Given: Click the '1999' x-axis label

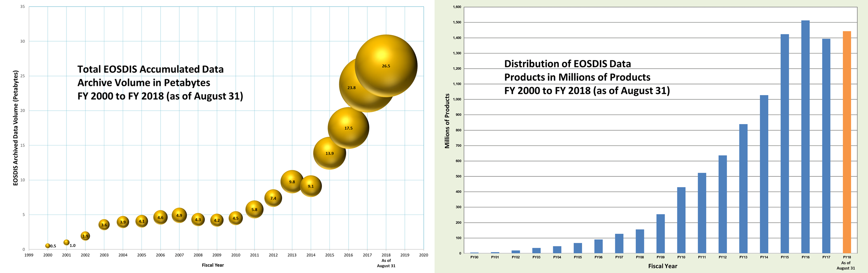Looking at the screenshot, I should (29, 255).
